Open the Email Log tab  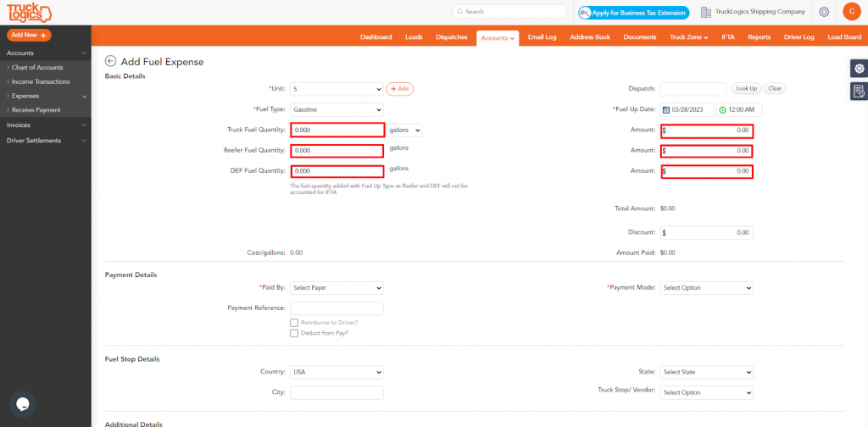click(542, 37)
